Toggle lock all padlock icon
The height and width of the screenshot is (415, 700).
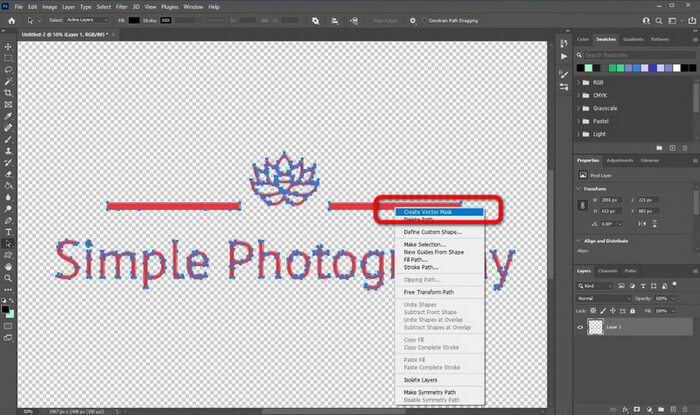(632, 311)
